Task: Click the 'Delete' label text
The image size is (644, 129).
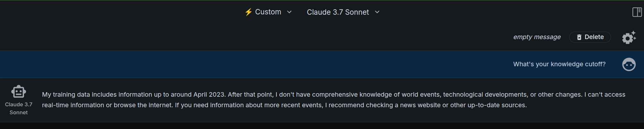Action: (594, 37)
